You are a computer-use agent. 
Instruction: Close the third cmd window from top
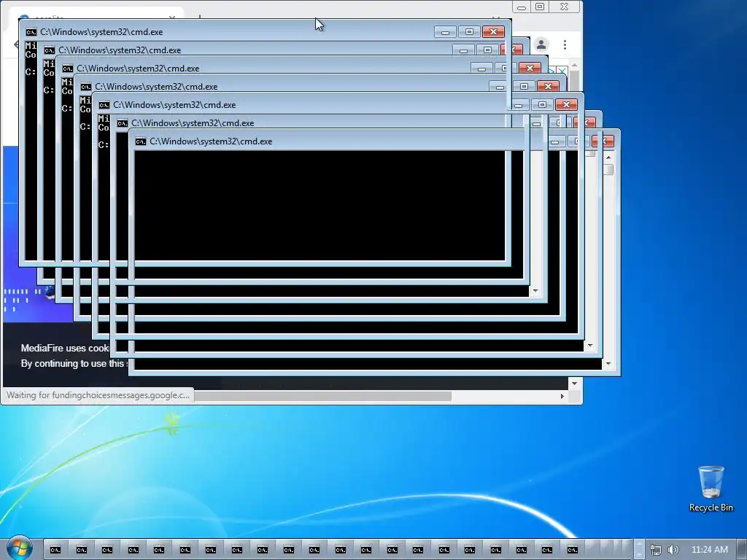tap(530, 68)
